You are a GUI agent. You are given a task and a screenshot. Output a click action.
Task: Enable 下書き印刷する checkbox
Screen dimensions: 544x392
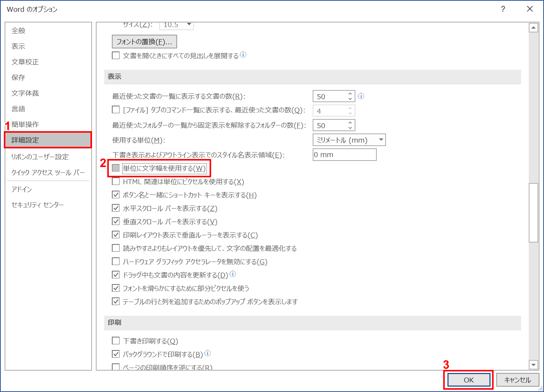click(116, 341)
